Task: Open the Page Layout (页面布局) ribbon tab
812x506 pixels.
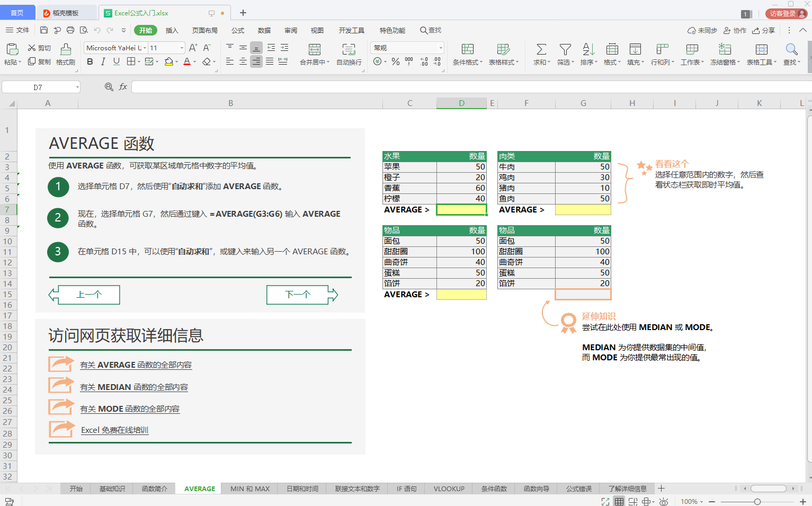Action: click(x=205, y=30)
